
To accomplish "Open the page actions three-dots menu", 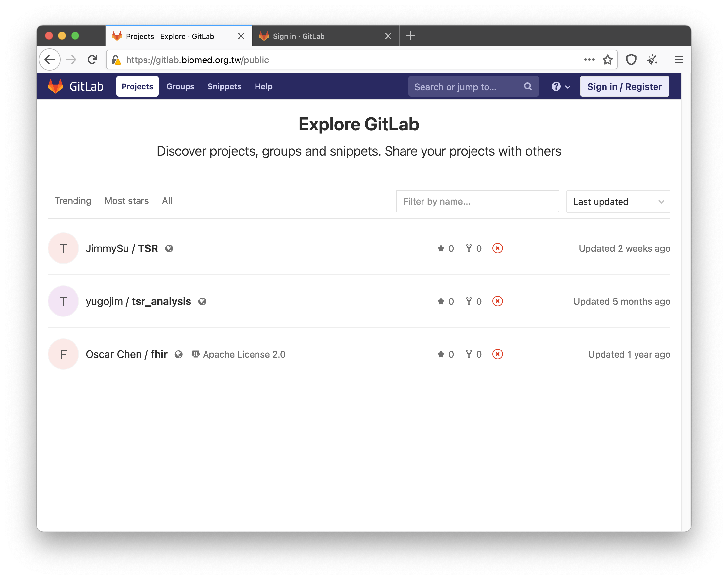I will click(x=589, y=60).
